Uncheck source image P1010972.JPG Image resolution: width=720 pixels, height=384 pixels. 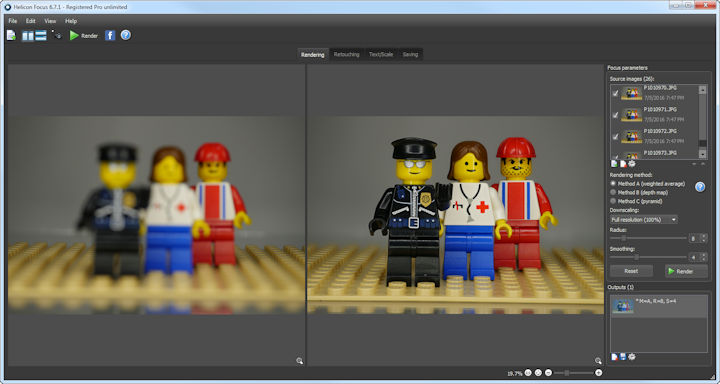coord(615,137)
